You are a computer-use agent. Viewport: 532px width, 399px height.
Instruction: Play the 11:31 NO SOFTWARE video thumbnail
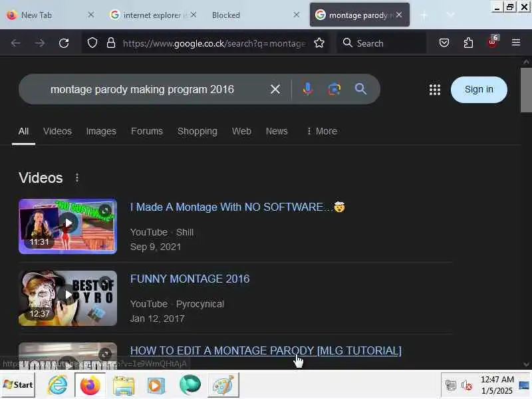68,226
